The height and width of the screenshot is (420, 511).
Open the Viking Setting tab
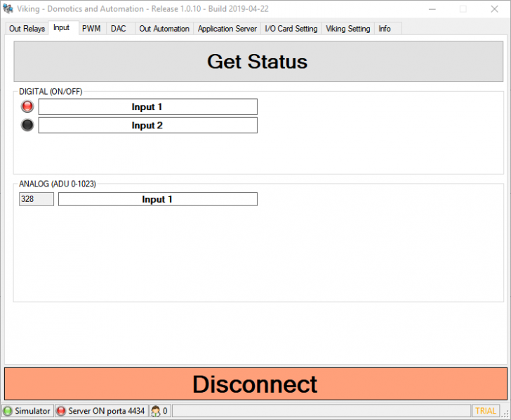(348, 29)
